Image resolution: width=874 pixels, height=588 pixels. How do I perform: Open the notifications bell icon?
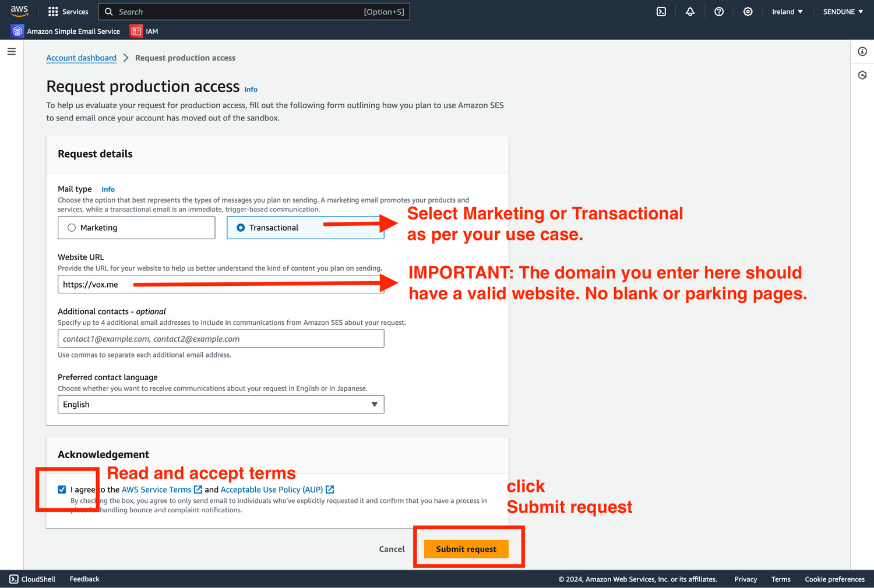coord(690,12)
